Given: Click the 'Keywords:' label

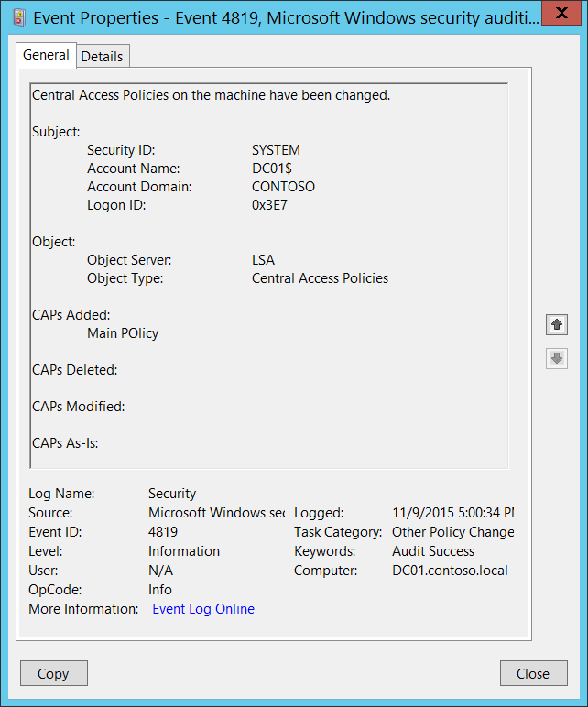Looking at the screenshot, I should [x=324, y=551].
